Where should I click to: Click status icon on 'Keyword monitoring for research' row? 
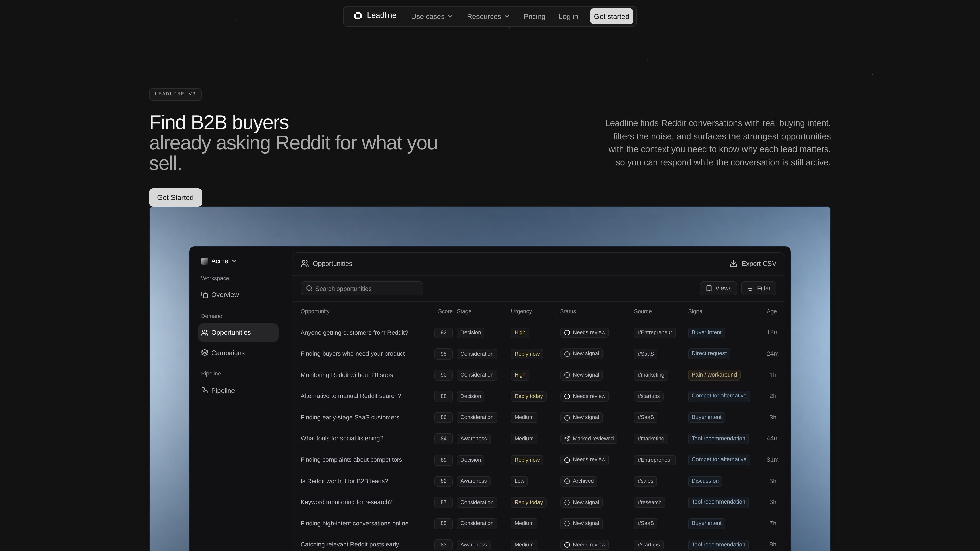tap(567, 502)
